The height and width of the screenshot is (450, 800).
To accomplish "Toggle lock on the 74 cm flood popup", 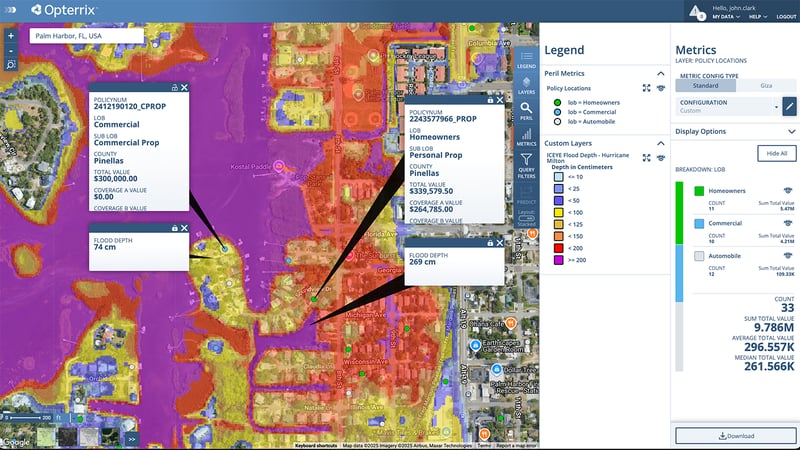I will [x=174, y=228].
